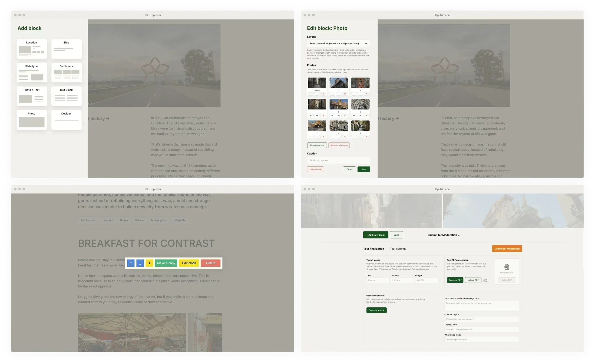Viewport: 595px width, 364px height.
Task: Select the Devider block card
Action: (x=66, y=120)
